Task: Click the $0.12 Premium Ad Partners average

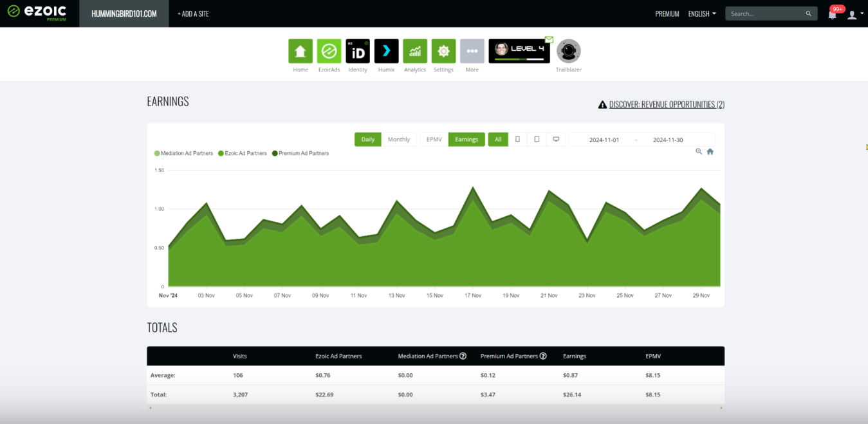Action: point(488,375)
